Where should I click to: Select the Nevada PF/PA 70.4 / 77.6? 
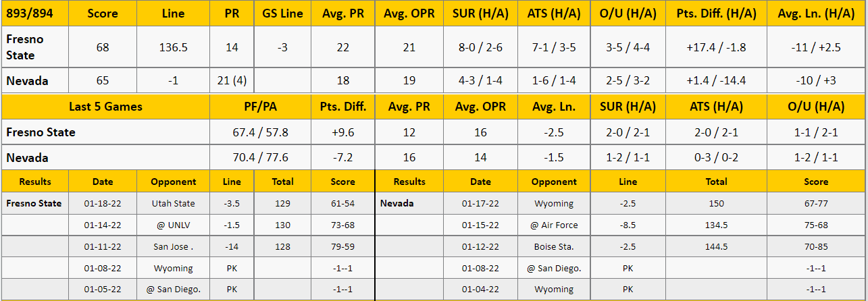coord(260,157)
